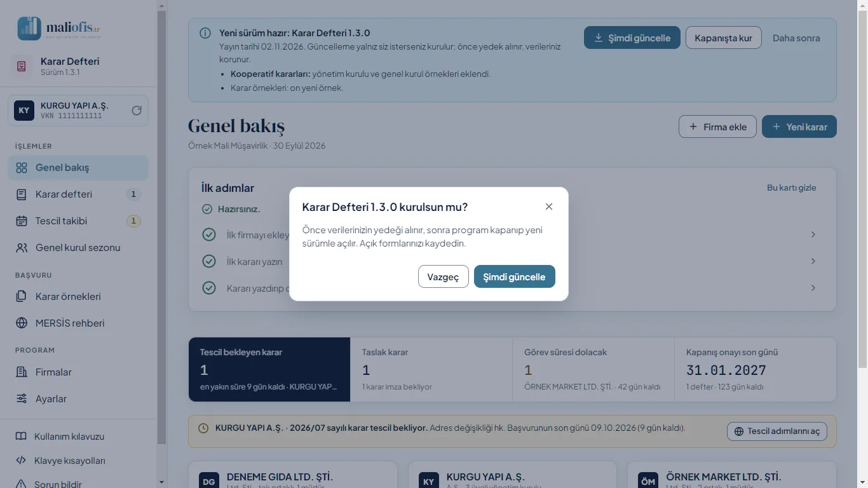Image resolution: width=868 pixels, height=488 pixels.
Task: Open the Kapanış onayı son günü card
Action: click(x=755, y=369)
